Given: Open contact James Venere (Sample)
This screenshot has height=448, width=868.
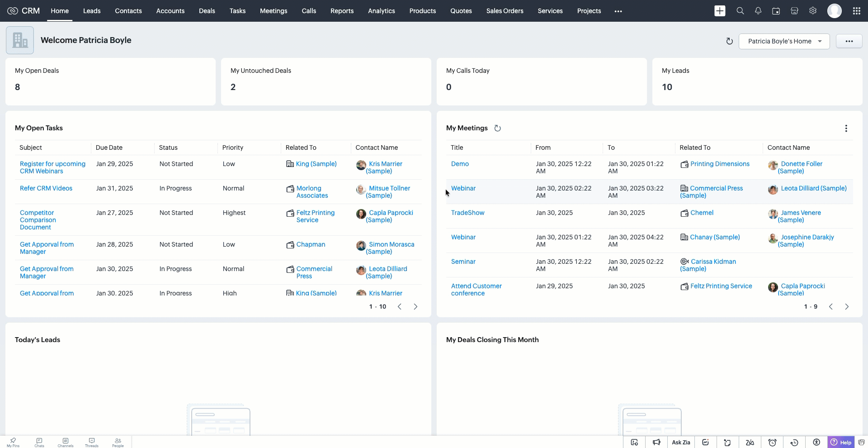Looking at the screenshot, I should (x=800, y=216).
